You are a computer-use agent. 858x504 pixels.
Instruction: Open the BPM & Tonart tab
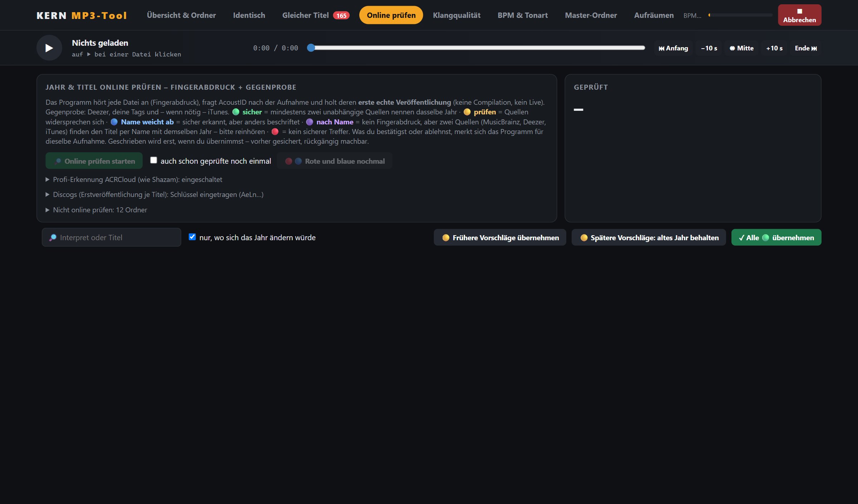523,15
